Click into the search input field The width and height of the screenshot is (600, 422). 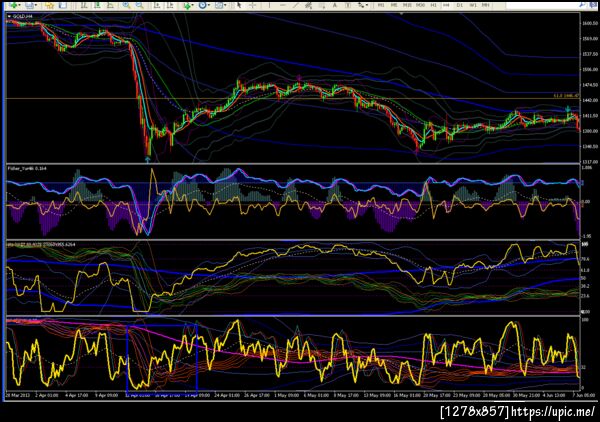tap(541, 5)
